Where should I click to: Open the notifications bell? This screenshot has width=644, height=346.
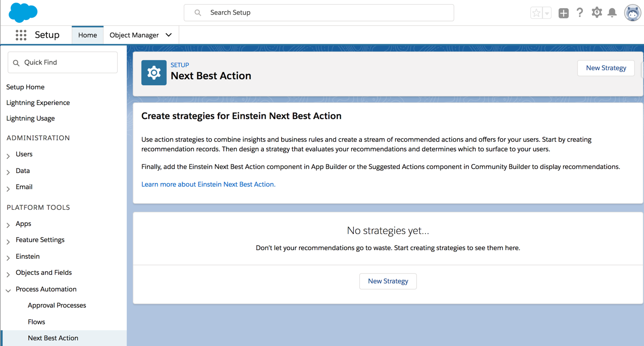(612, 13)
